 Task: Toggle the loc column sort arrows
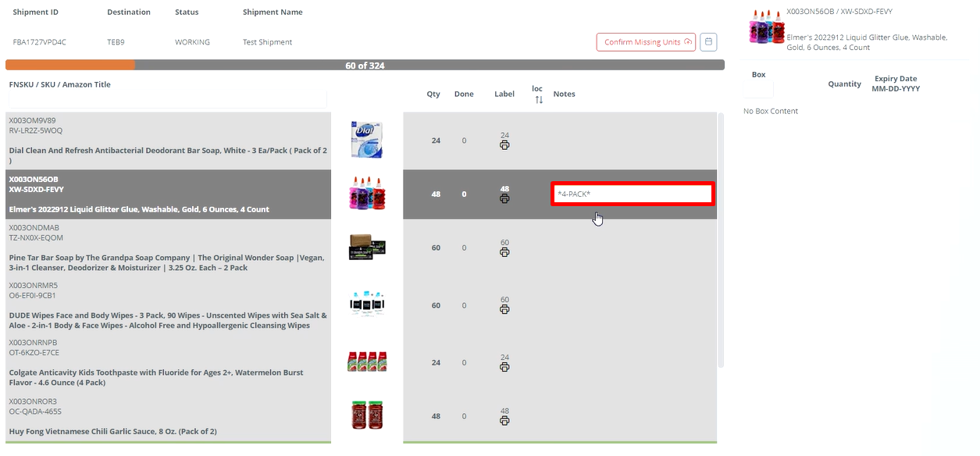537,98
